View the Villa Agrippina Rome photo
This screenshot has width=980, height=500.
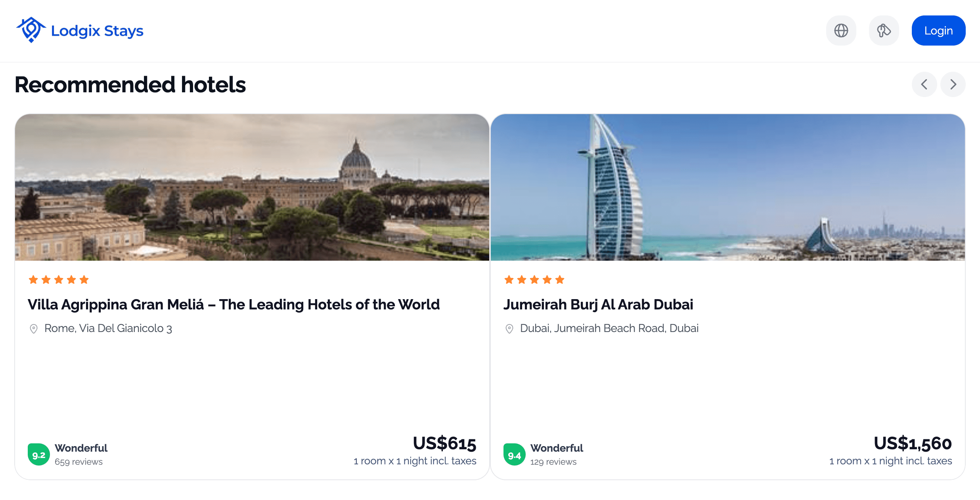252,187
